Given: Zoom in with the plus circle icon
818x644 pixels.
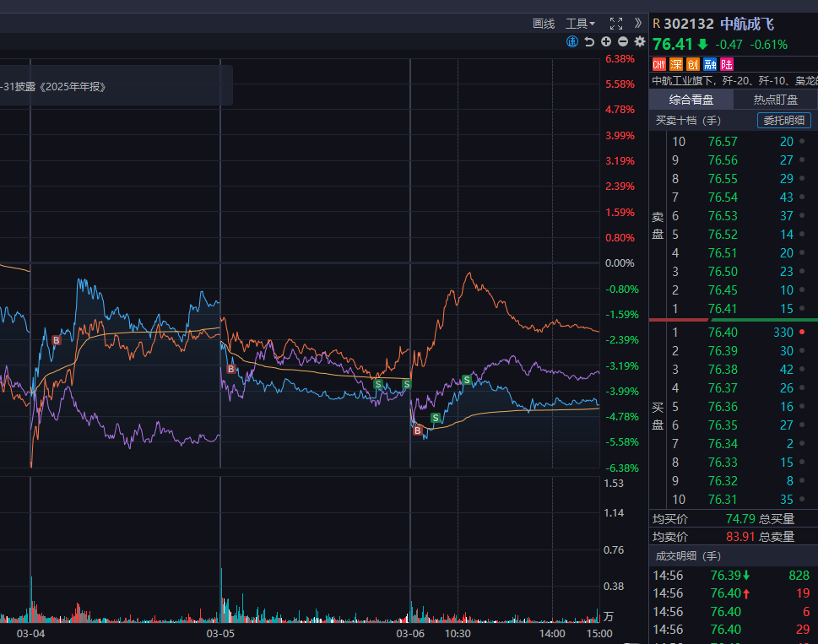Looking at the screenshot, I should (606, 41).
